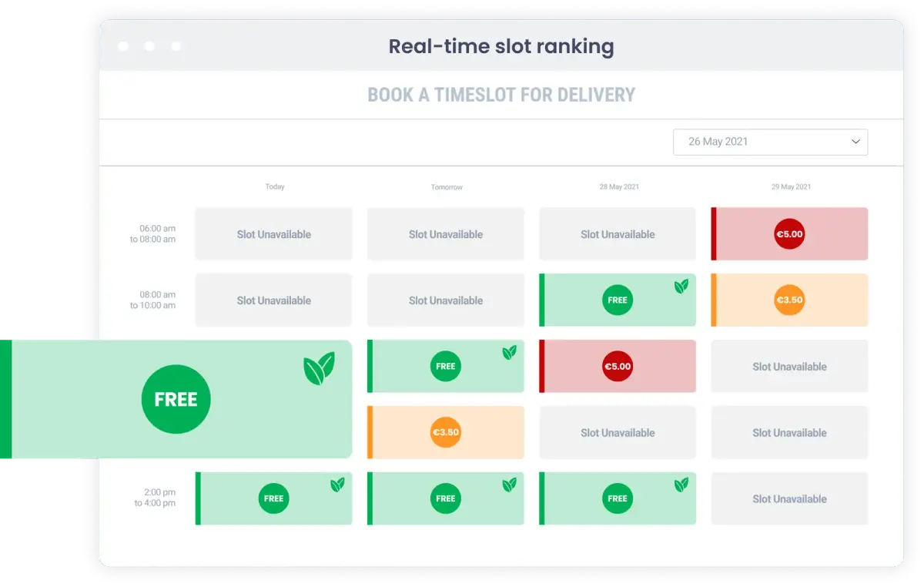Viewport: 924px width, 587px height.
Task: Click the '06:00 am to 08:00 am' row label
Action: (153, 234)
